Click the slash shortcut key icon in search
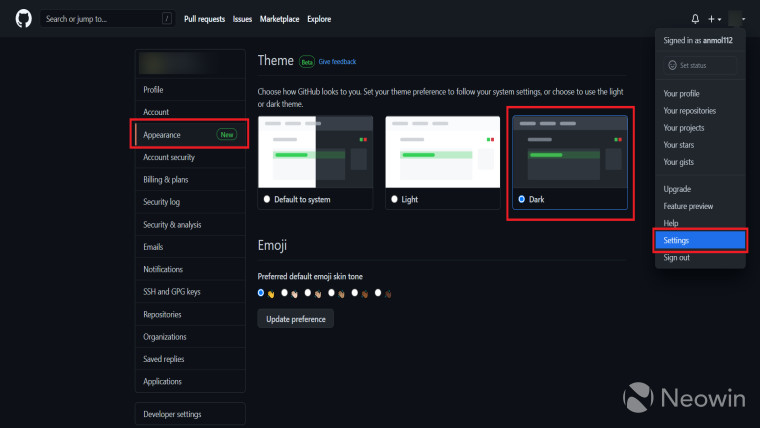This screenshot has width=760, height=428. [x=167, y=19]
